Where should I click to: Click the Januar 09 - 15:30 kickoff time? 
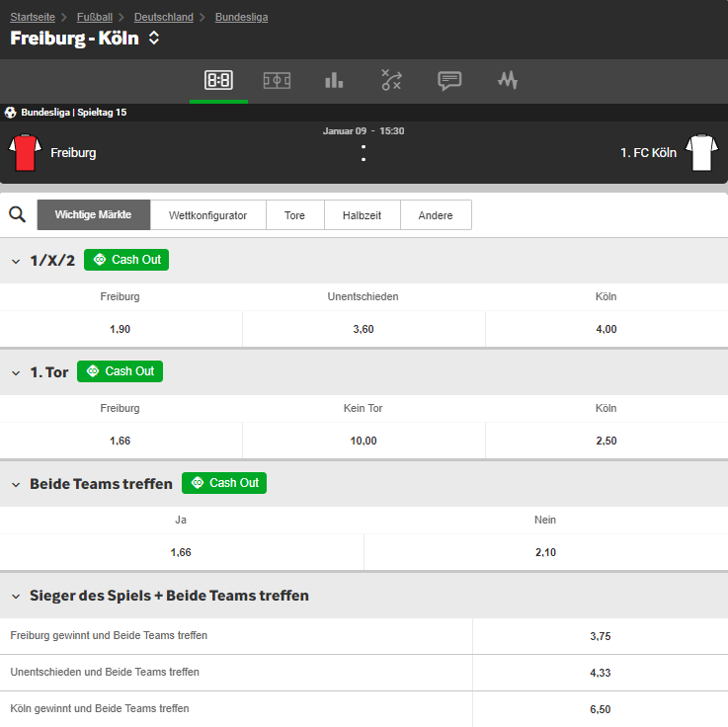pos(364,131)
